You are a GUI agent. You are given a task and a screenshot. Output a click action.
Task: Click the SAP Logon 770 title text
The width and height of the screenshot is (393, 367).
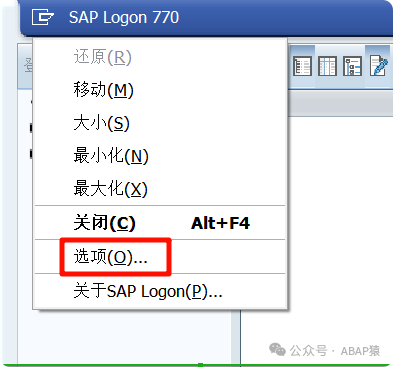(x=124, y=17)
